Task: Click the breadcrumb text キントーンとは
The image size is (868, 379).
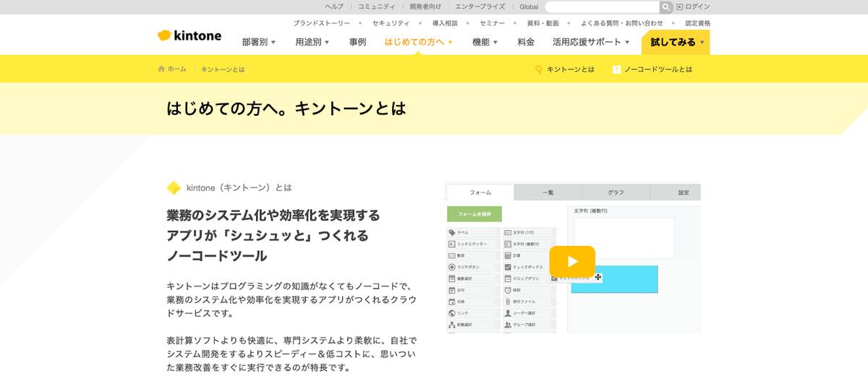Action: pos(223,69)
